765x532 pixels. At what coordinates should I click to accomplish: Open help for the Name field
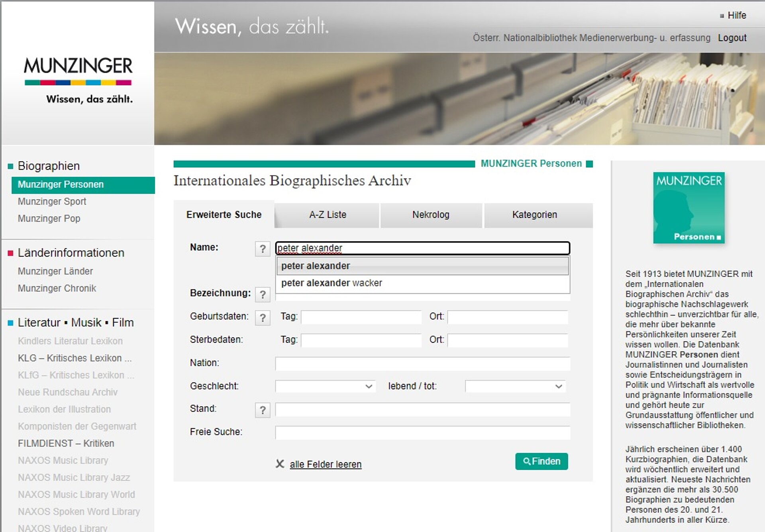click(263, 249)
